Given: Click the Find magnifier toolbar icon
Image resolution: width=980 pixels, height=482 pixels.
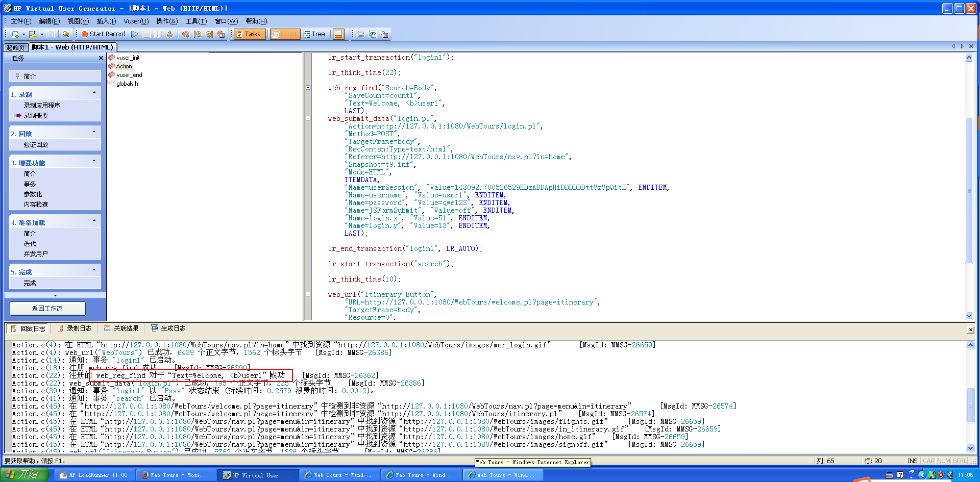Looking at the screenshot, I should (66, 34).
